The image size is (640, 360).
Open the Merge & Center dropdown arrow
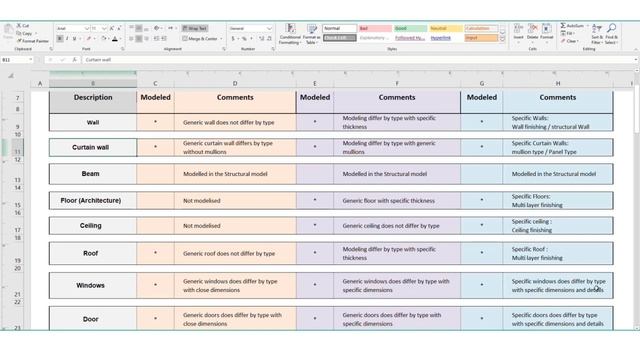point(222,39)
